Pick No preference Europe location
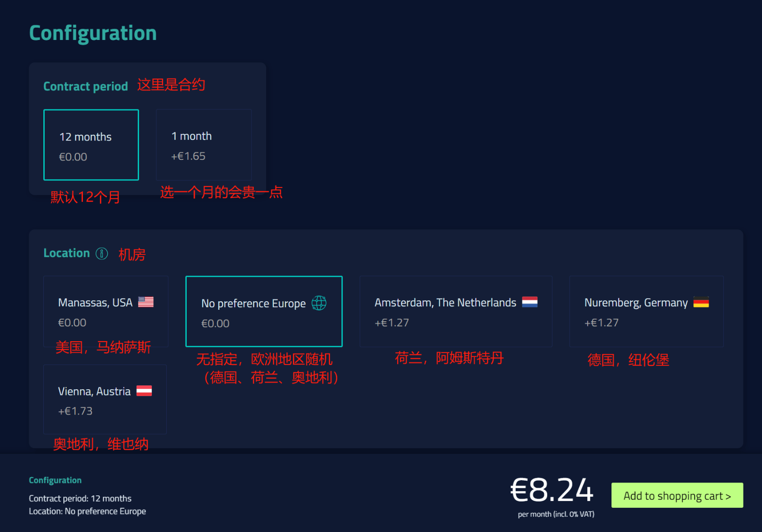The height and width of the screenshot is (532, 762). tap(264, 312)
